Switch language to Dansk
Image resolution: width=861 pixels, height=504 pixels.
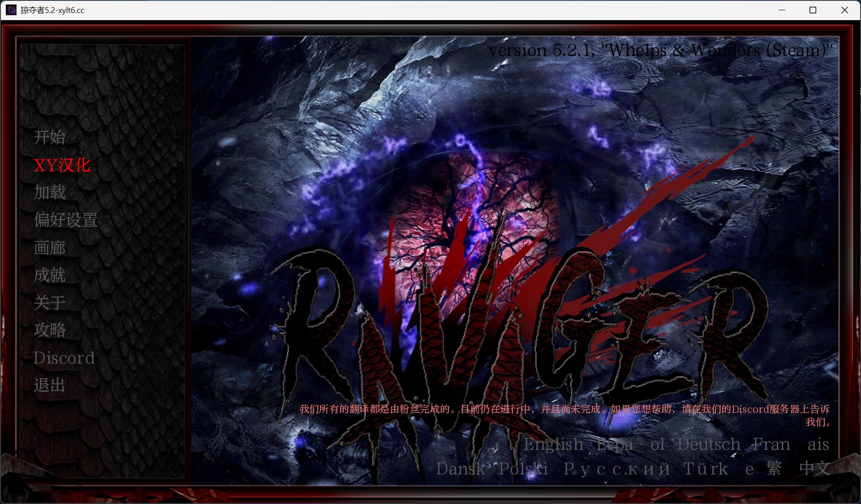coord(460,469)
